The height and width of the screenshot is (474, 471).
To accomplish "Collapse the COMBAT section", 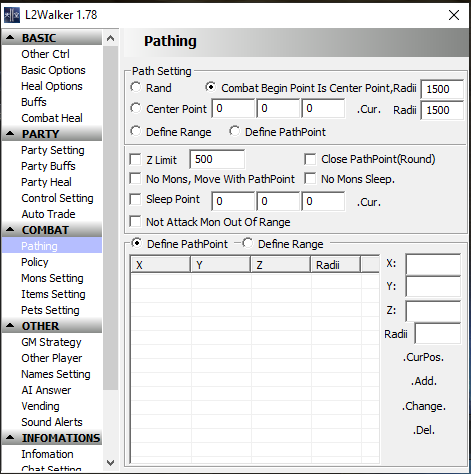I will pos(10,230).
